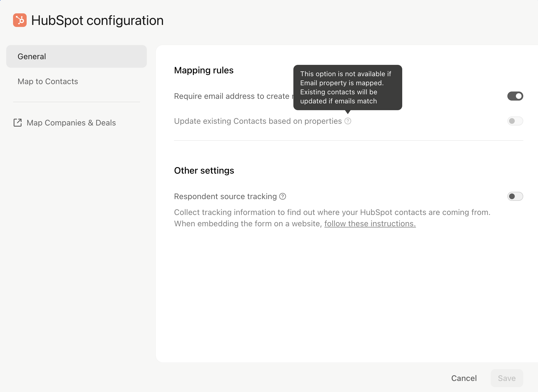This screenshot has width=538, height=392.
Task: Click the Cancel button
Action: (464, 378)
